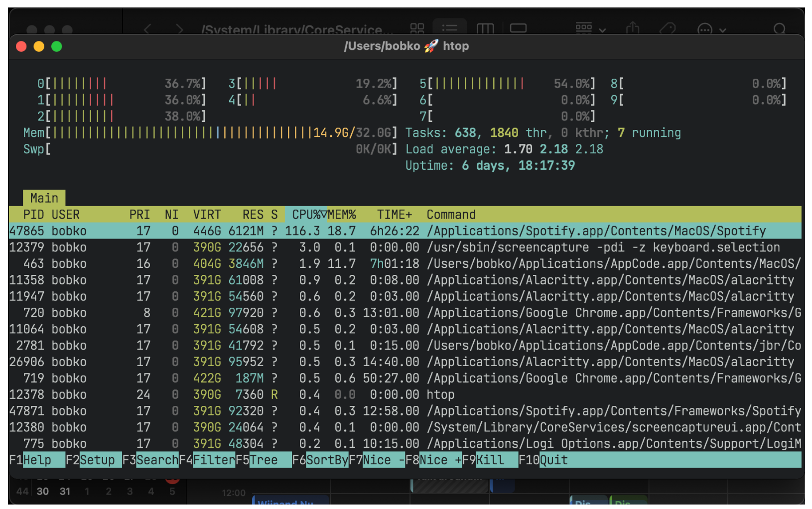
Task: Click the terminal title /Users/bobko htop
Action: tap(406, 46)
